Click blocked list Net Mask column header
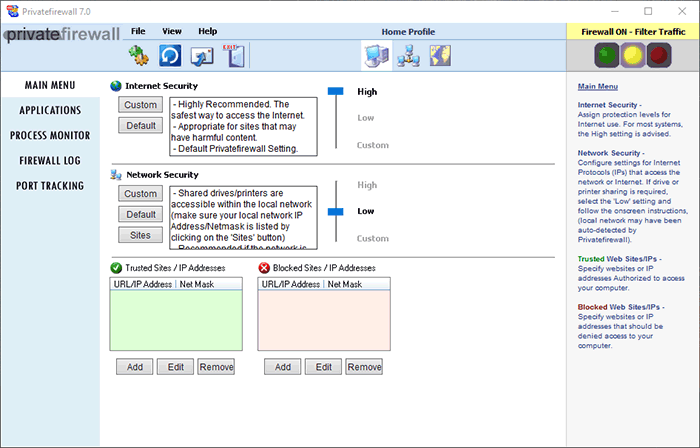This screenshot has width=700, height=448. (345, 284)
